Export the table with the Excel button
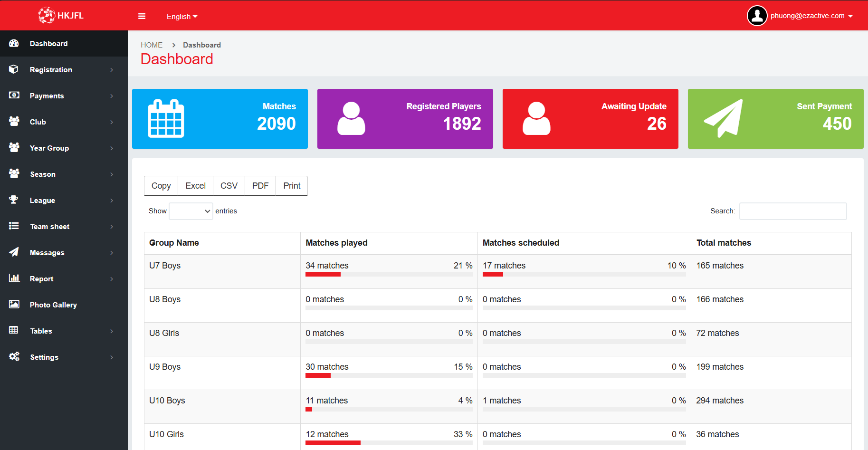This screenshot has height=450, width=868. [195, 186]
